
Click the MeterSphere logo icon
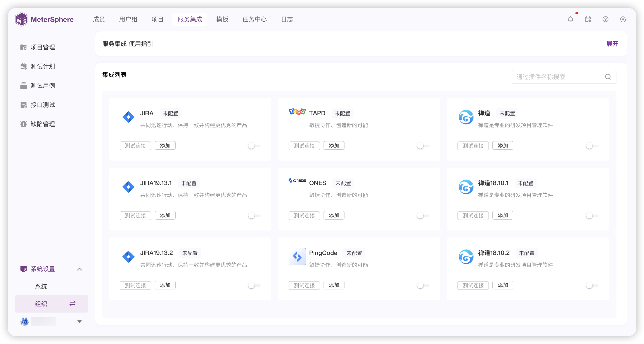pos(21,19)
